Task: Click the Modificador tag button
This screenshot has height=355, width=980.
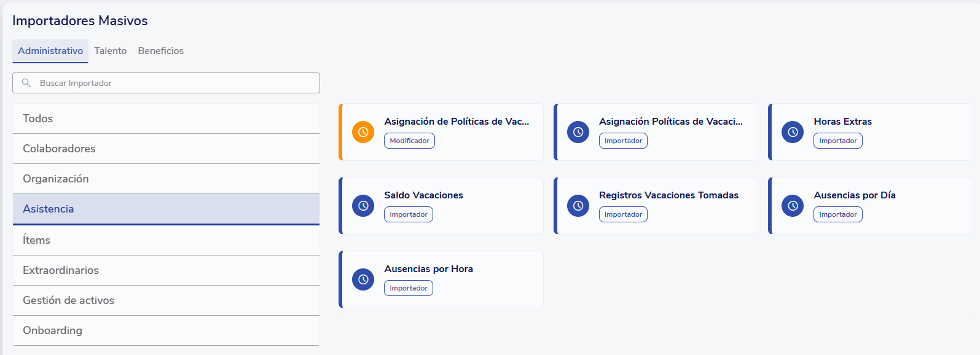Action: [x=409, y=141]
